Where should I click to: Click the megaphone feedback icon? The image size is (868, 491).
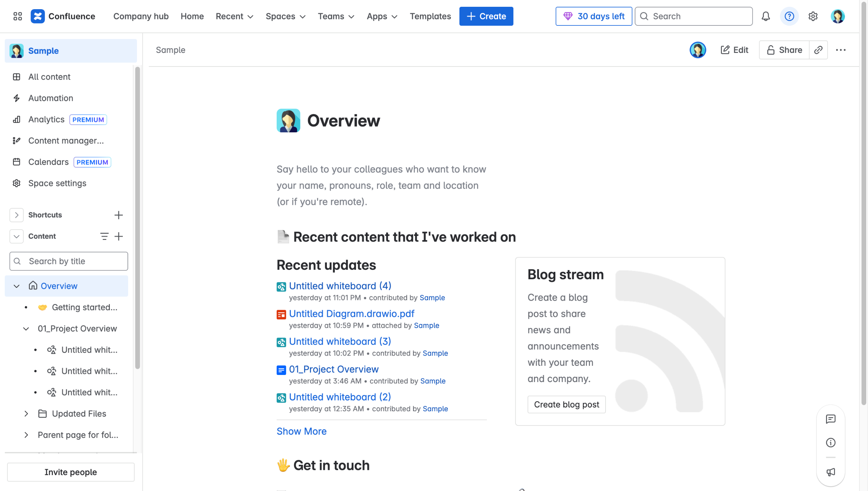pyautogui.click(x=830, y=472)
